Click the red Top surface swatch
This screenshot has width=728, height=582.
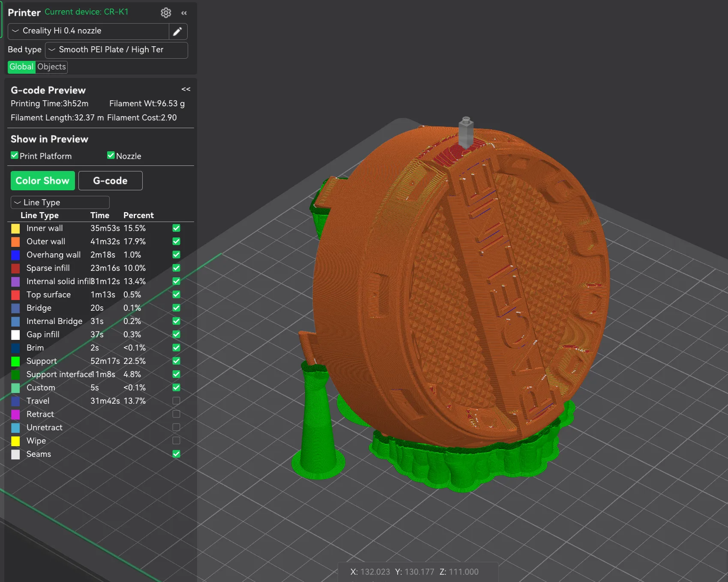(x=15, y=295)
